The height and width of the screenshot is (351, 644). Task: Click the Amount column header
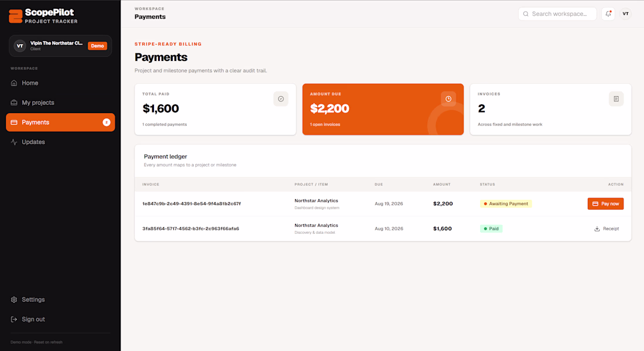click(x=441, y=185)
